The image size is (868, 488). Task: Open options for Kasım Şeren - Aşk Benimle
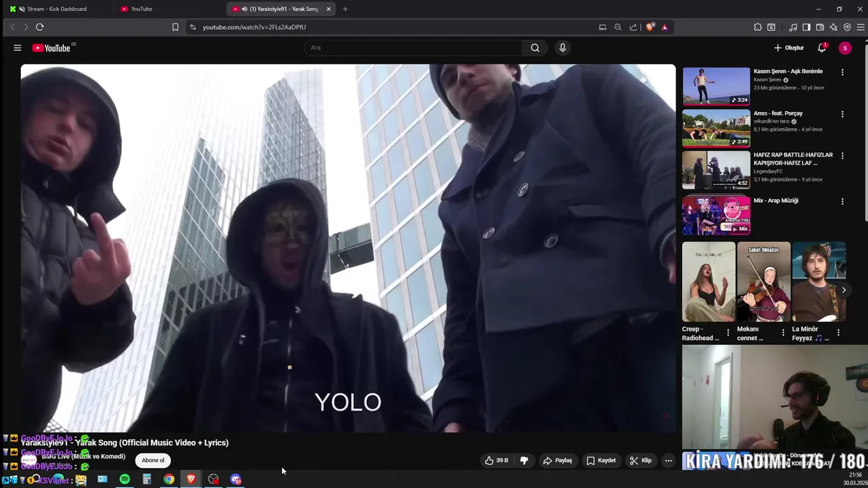[842, 72]
